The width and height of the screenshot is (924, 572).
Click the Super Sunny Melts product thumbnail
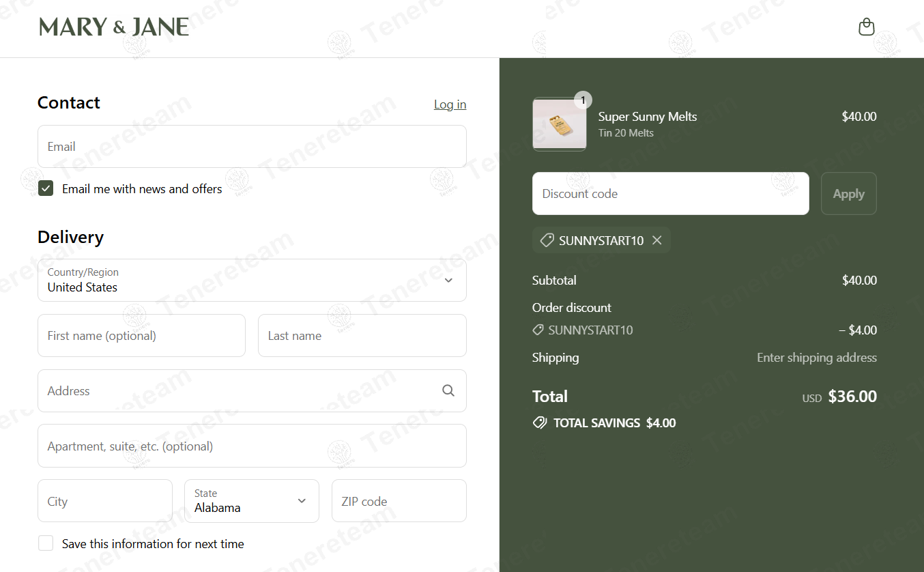tap(560, 124)
